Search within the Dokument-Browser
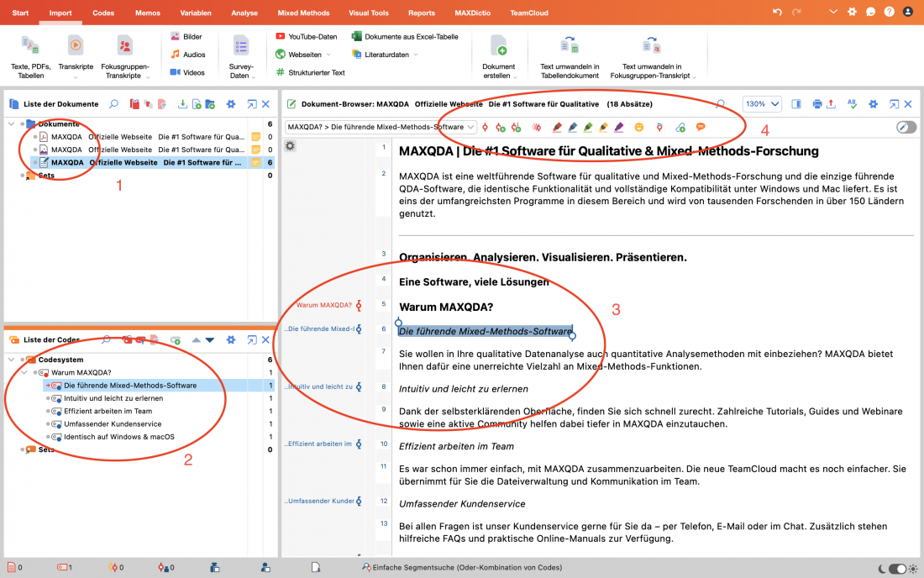Image resolution: width=924 pixels, height=578 pixels. pos(720,103)
